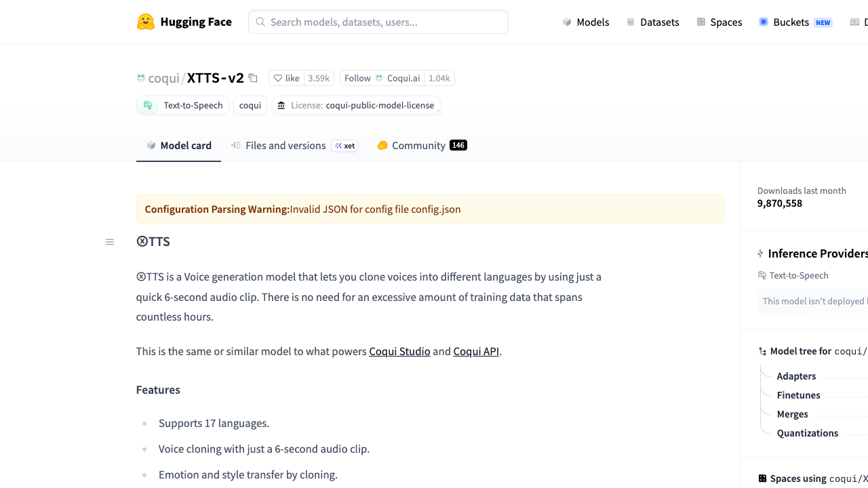The height and width of the screenshot is (488, 868).
Task: Select the Text-to-Speech tag
Action: pos(183,105)
